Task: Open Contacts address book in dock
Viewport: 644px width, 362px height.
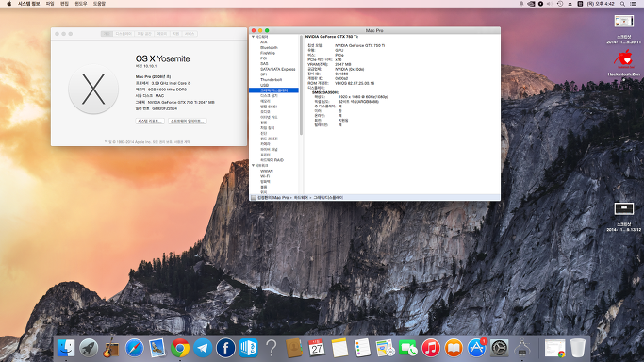Action: coord(294,348)
